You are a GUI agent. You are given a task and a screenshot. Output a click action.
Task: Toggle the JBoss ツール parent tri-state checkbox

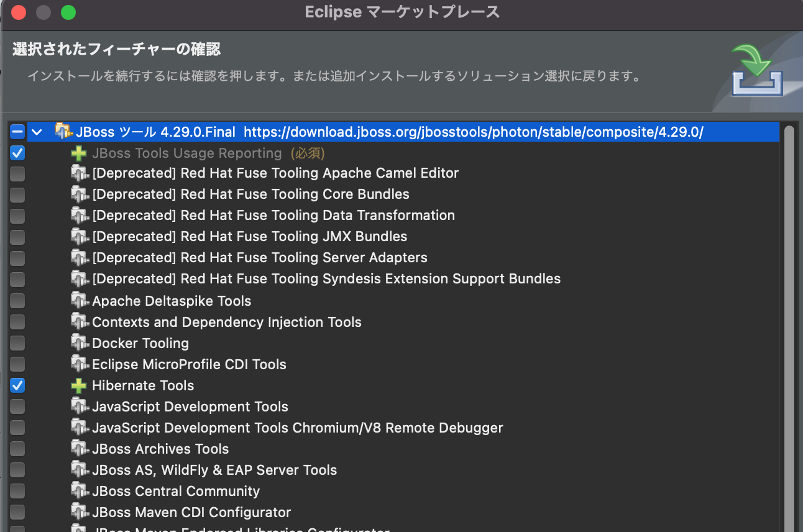click(17, 131)
